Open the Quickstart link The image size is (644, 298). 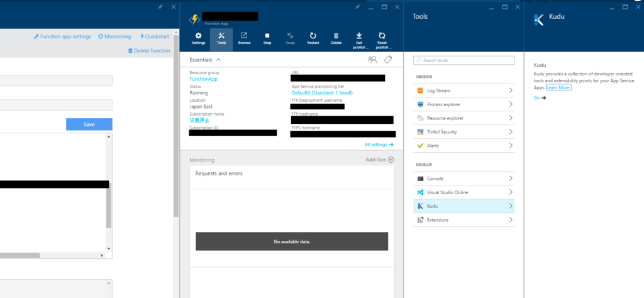(x=155, y=36)
